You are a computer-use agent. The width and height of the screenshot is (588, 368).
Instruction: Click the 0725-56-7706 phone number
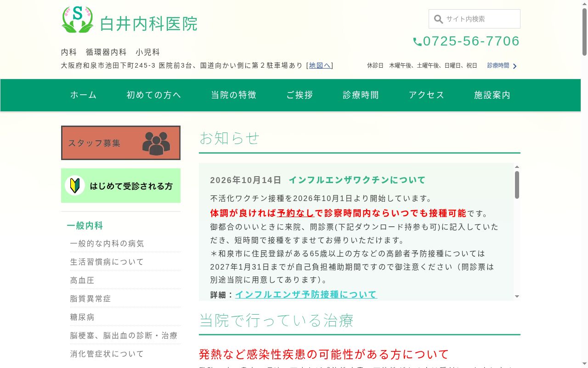(x=471, y=41)
